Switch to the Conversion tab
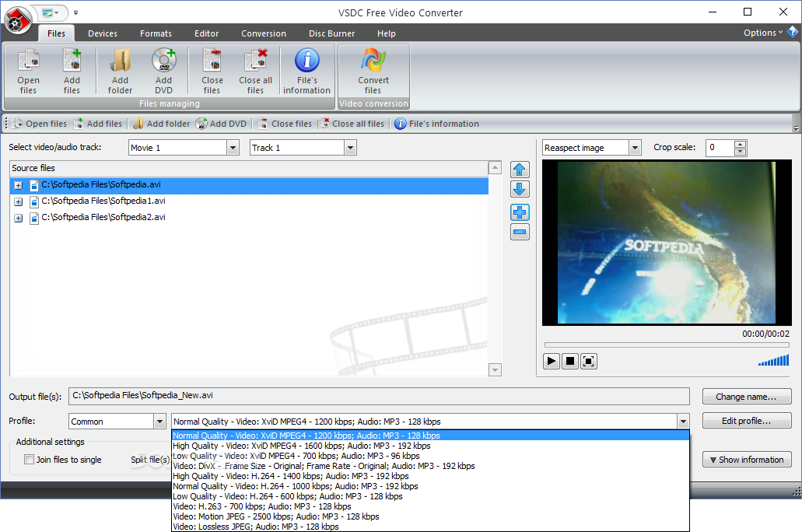 click(264, 33)
